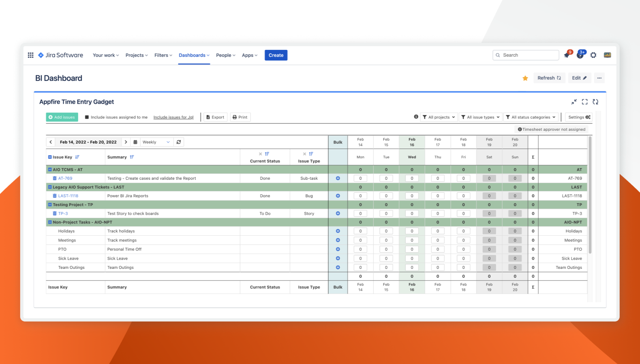The height and width of the screenshot is (364, 640).
Task: Open the calendar date picker icon
Action: (135, 142)
